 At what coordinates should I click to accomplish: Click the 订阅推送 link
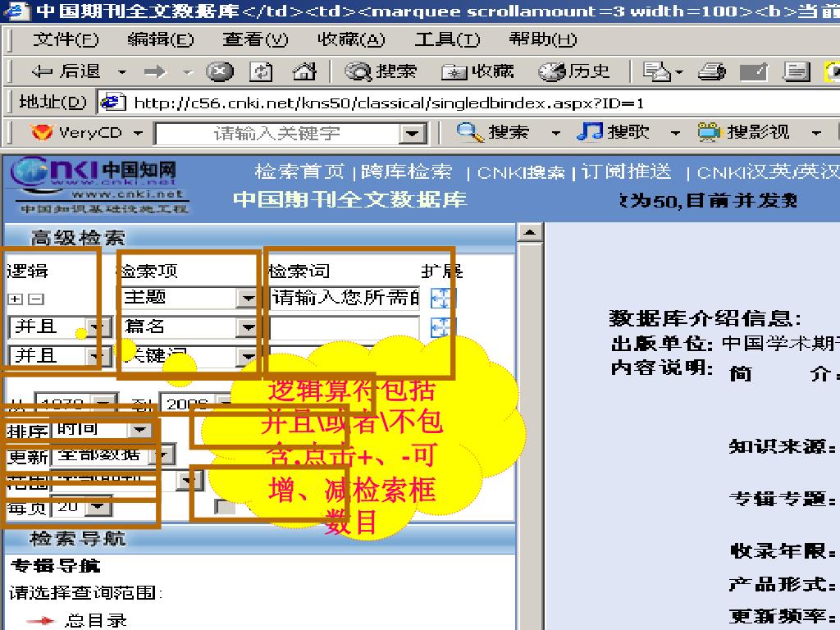pyautogui.click(x=626, y=171)
